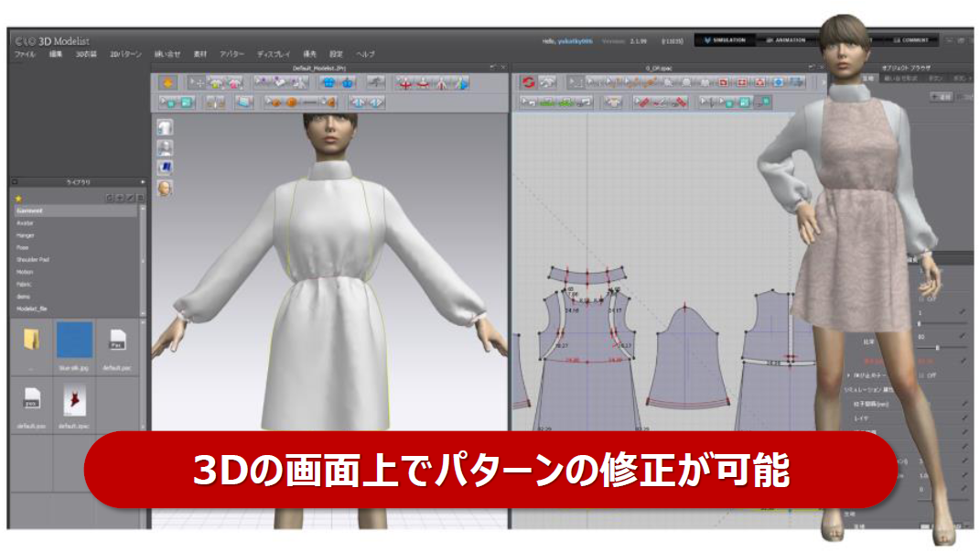The image size is (980, 553).
Task: Click the red sync refresh icon in 2D toolbar
Action: click(x=528, y=82)
